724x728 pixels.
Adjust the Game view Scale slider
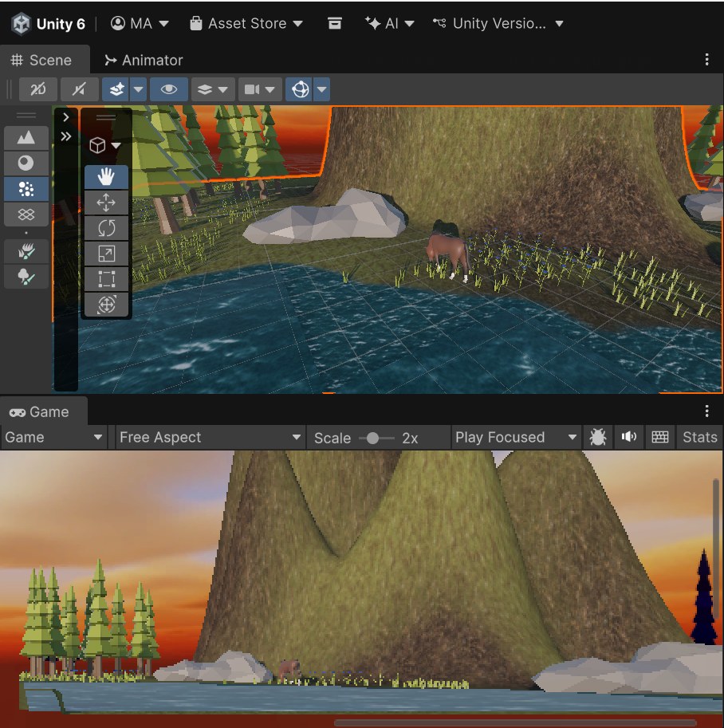coord(372,439)
